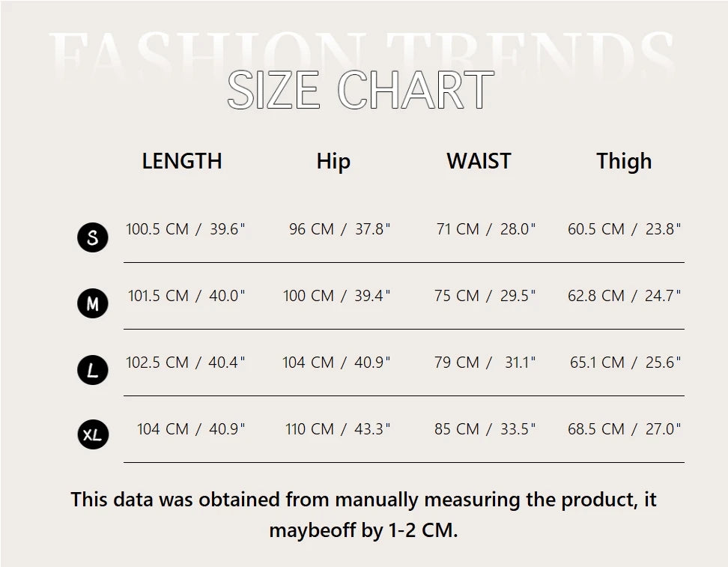Click the 71 CM / 28.0" waist value
Screen dimensions: 728x567
(486, 229)
